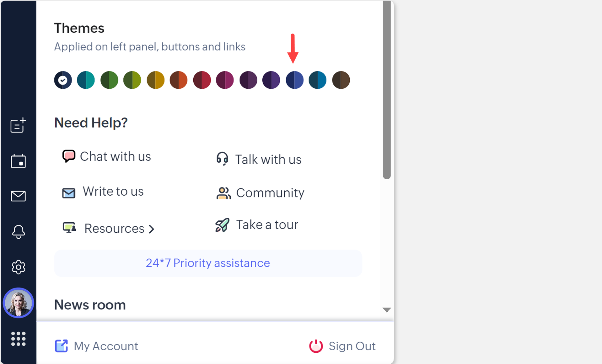
Task: Pick the brown theme swatch
Action: [341, 80]
